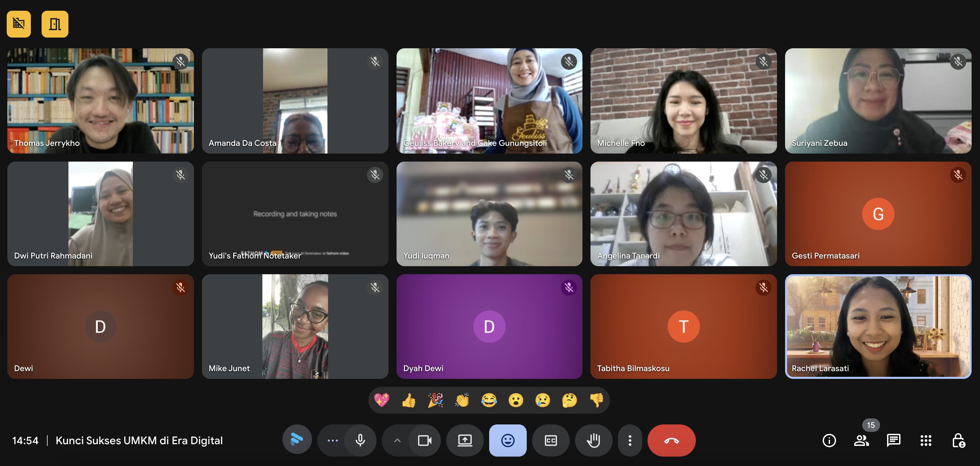980x466 pixels.
Task: Open the meeting details info icon
Action: coord(829,441)
